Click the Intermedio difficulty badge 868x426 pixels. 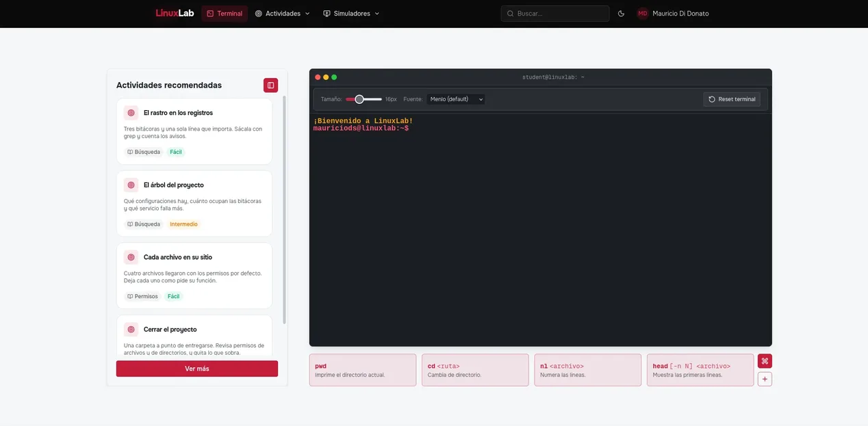(183, 224)
